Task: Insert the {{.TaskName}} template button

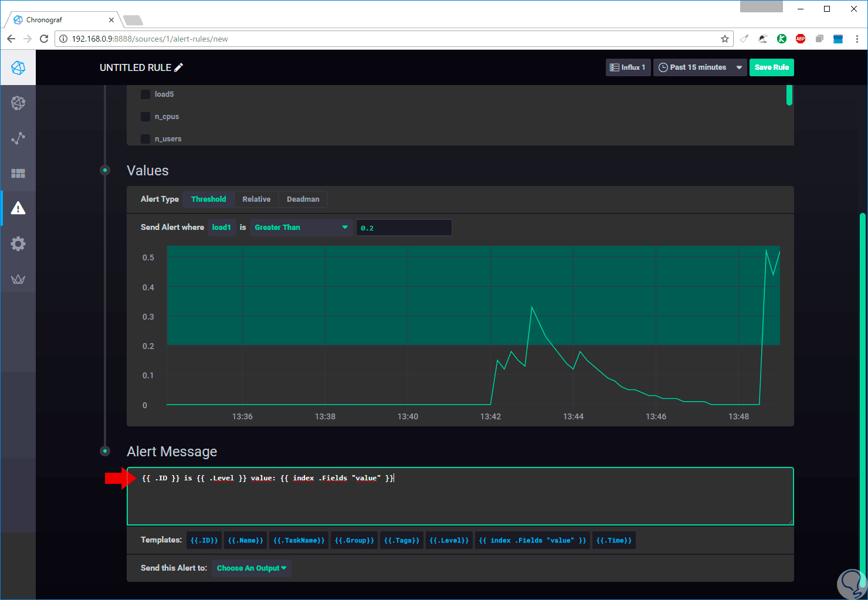Action: (x=299, y=541)
